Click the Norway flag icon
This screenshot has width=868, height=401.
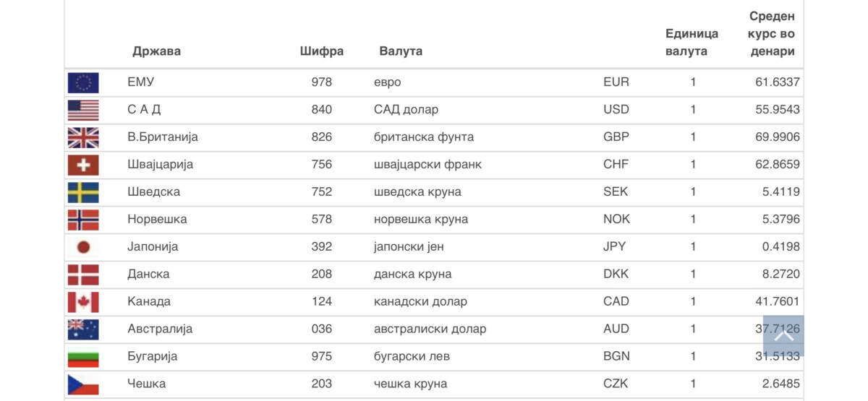tap(83, 220)
